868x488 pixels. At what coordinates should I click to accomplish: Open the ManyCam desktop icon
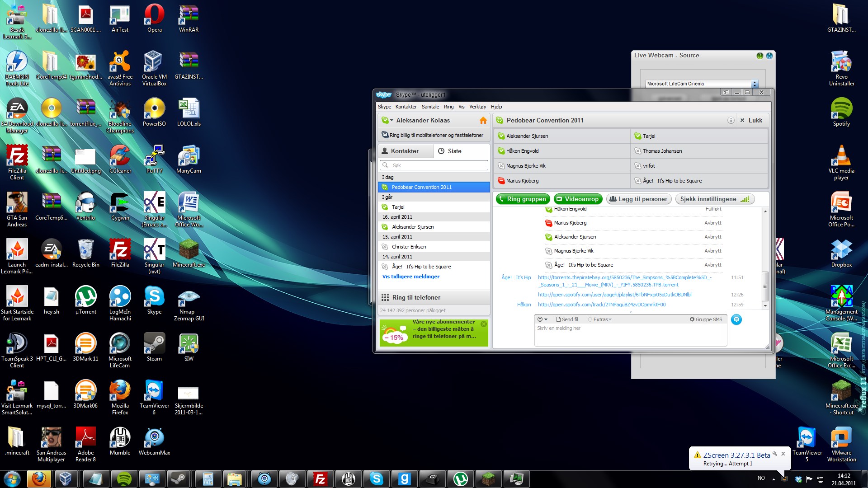pyautogui.click(x=189, y=160)
